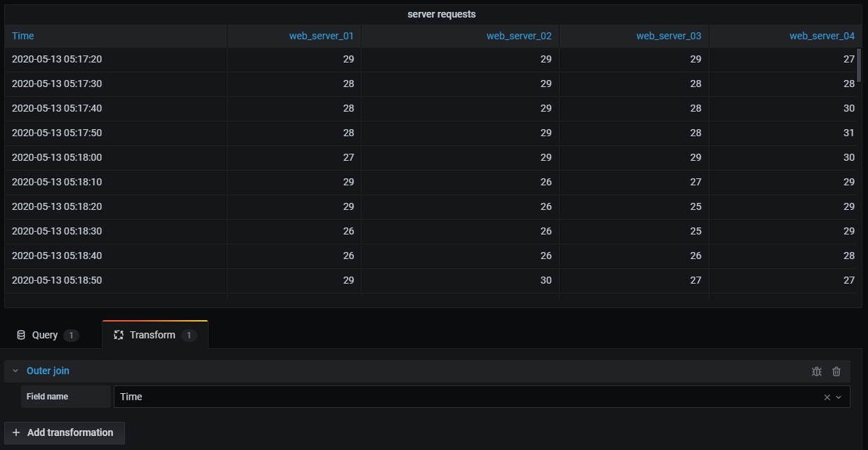Screen dimensions: 868x450
Task: Click the server requests panel title
Action: coord(442,13)
